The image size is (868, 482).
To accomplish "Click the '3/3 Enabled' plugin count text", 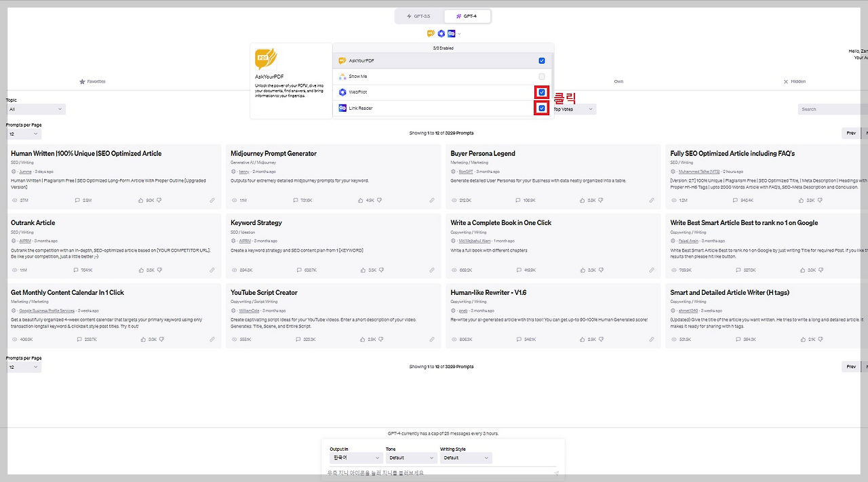I will coord(443,48).
